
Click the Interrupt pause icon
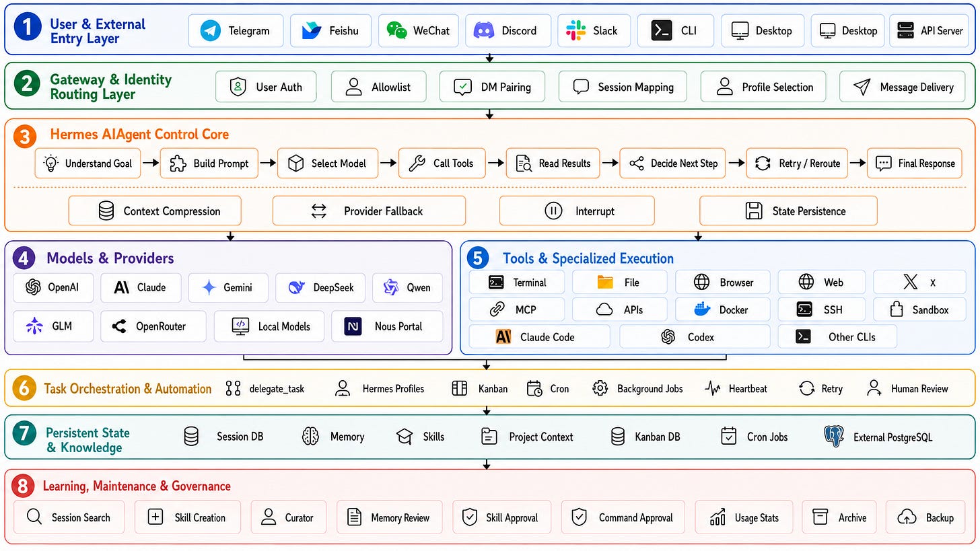[553, 211]
